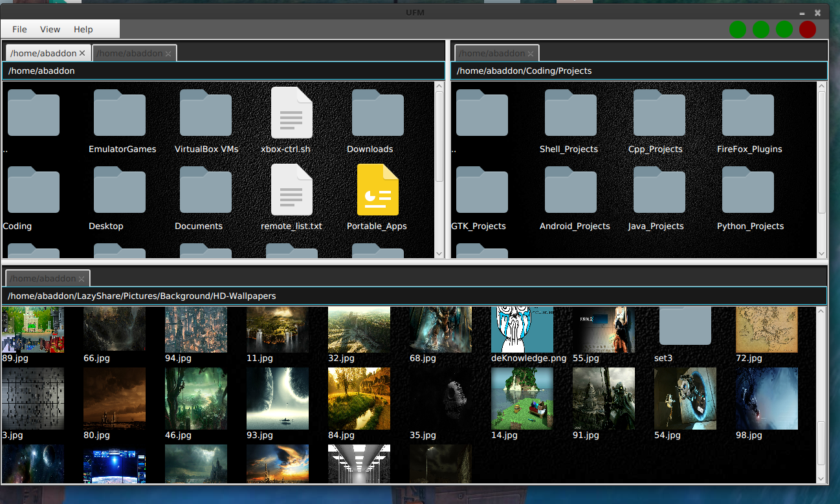This screenshot has height=504, width=840.
Task: Select the 84.jpg wallpaper thumbnail
Action: coord(359,399)
